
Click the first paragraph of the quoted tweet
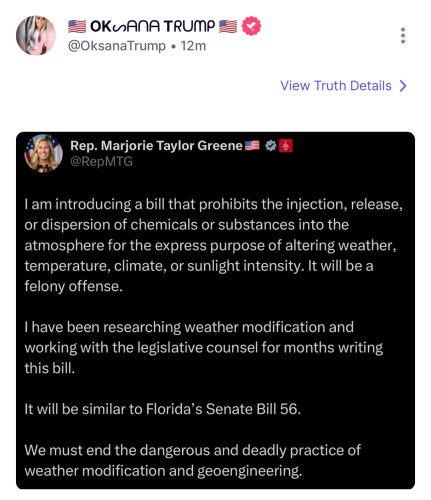(213, 245)
